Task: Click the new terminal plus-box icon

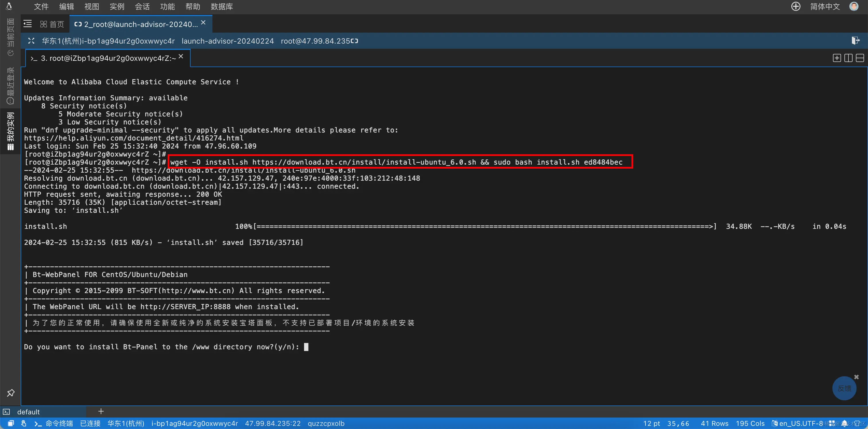Action: [837, 58]
